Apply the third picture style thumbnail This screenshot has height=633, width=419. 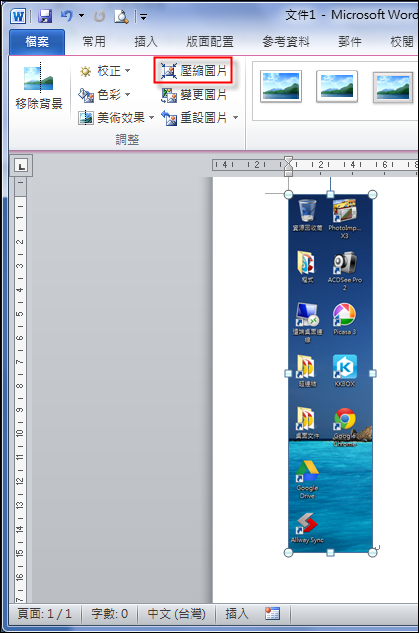pyautogui.click(x=393, y=87)
